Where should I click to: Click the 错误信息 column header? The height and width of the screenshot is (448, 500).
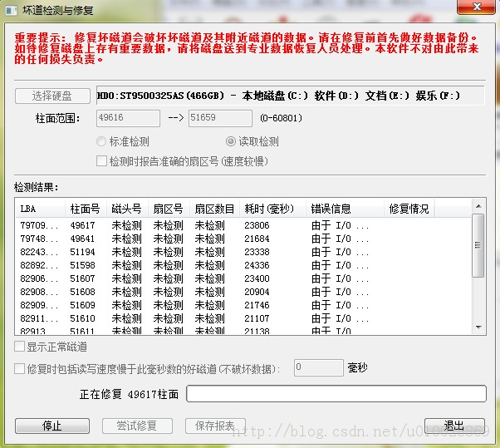345,209
